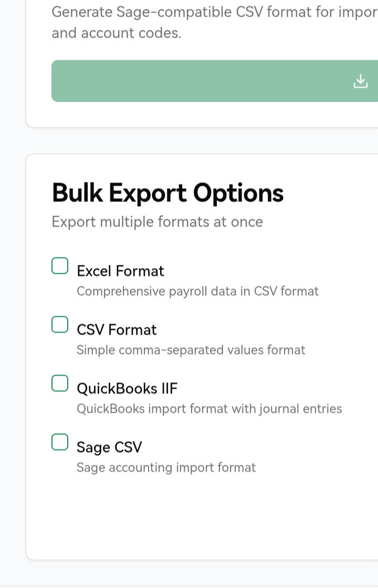Click the 'and account codes.' text line
The image size is (378, 588).
click(x=116, y=33)
